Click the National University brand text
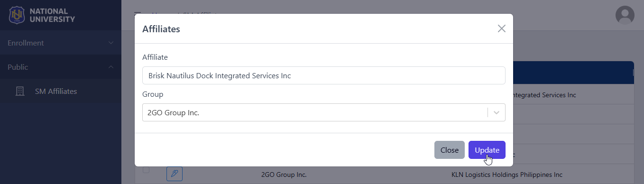This screenshot has height=184, width=644. [x=52, y=15]
